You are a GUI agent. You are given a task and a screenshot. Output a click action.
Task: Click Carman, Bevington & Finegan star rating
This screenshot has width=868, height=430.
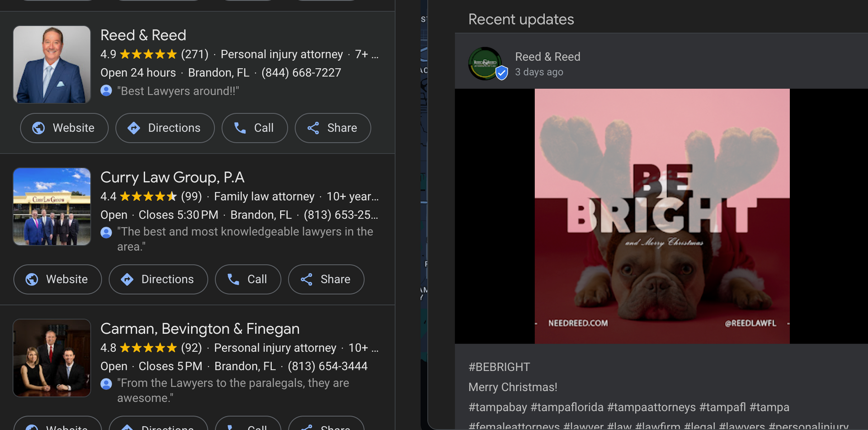coord(148,348)
